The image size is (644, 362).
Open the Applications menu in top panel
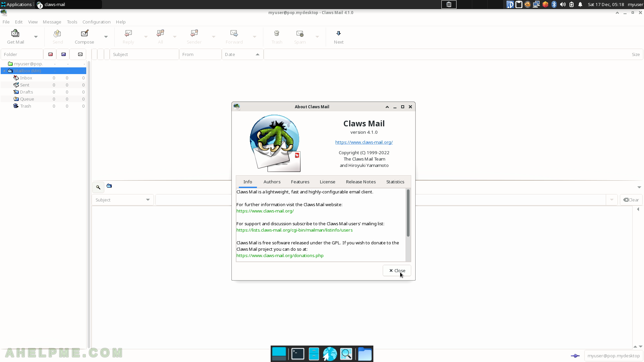point(17,4)
